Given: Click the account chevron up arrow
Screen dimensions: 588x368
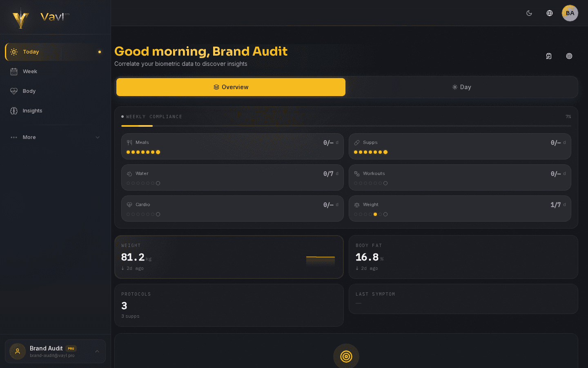Looking at the screenshot, I should pos(97,351).
